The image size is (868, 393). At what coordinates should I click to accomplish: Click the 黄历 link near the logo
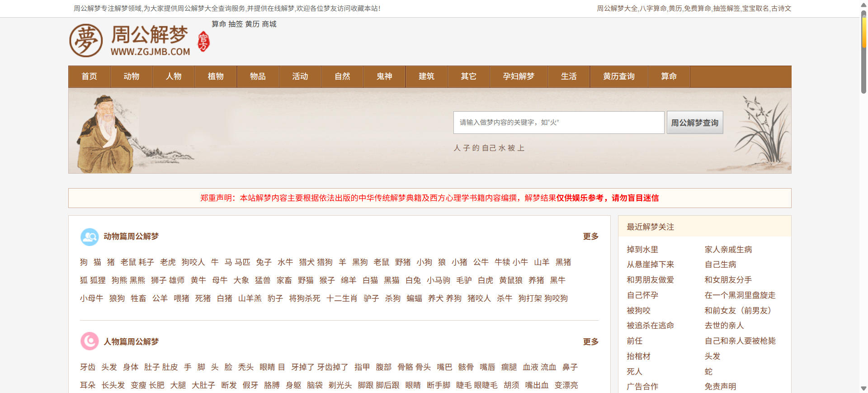click(x=252, y=24)
